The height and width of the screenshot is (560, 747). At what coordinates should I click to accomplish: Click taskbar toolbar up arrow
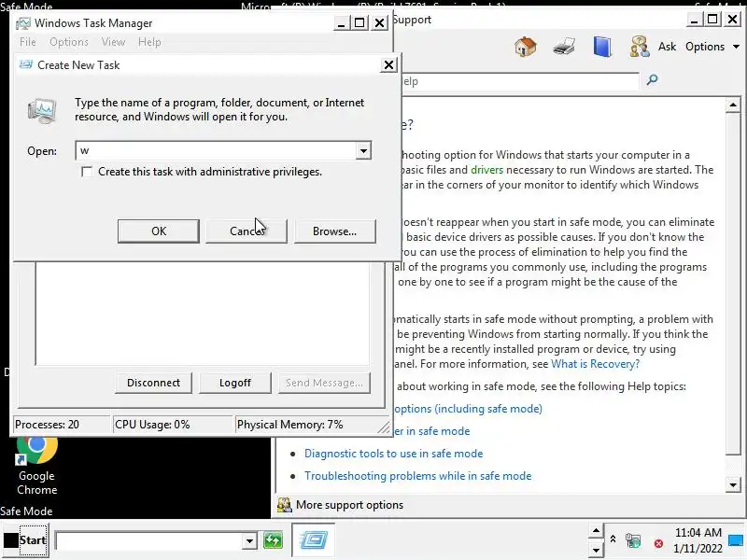[x=596, y=530]
